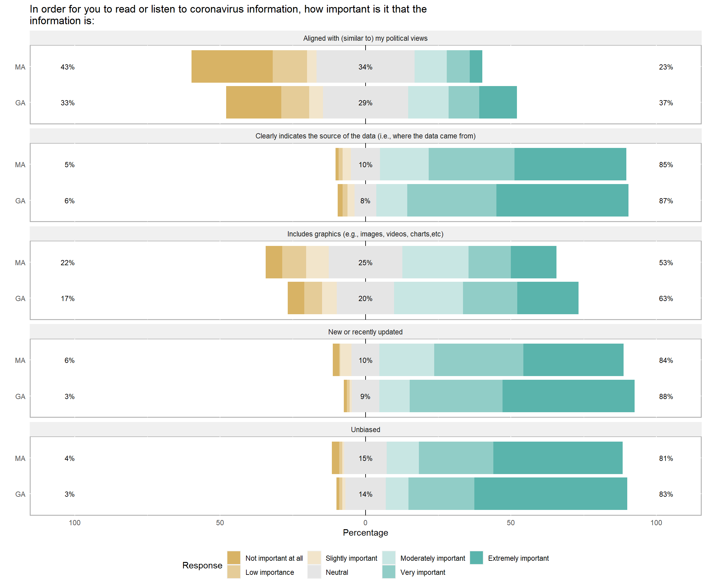This screenshot has width=706, height=588.
Task: Click the 0 tick label on the x-axis
Action: (366, 523)
